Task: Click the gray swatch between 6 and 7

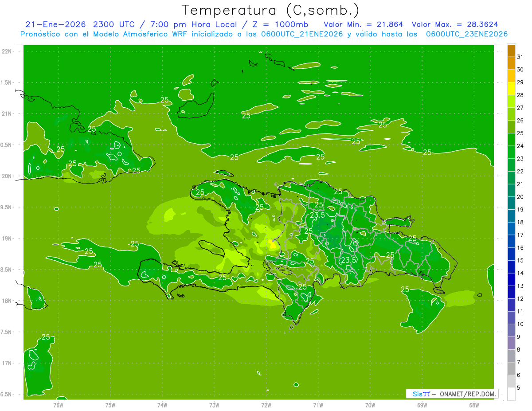Action: click(x=511, y=368)
